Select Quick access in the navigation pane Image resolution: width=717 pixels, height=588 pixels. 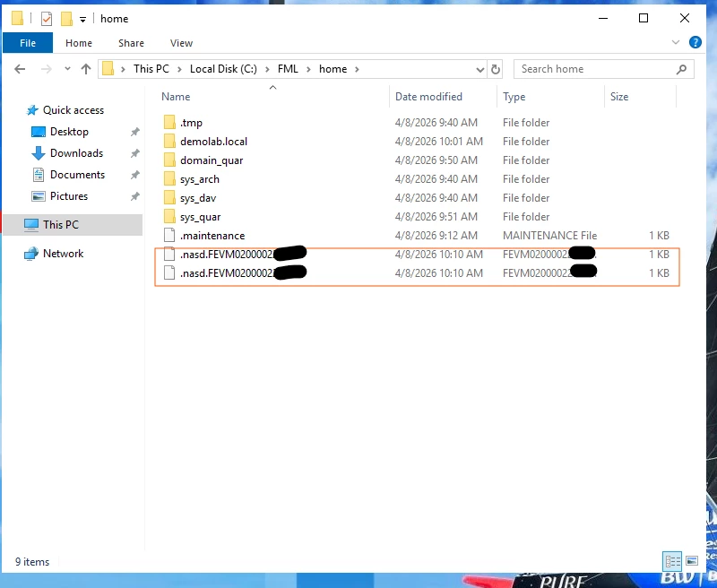(73, 110)
